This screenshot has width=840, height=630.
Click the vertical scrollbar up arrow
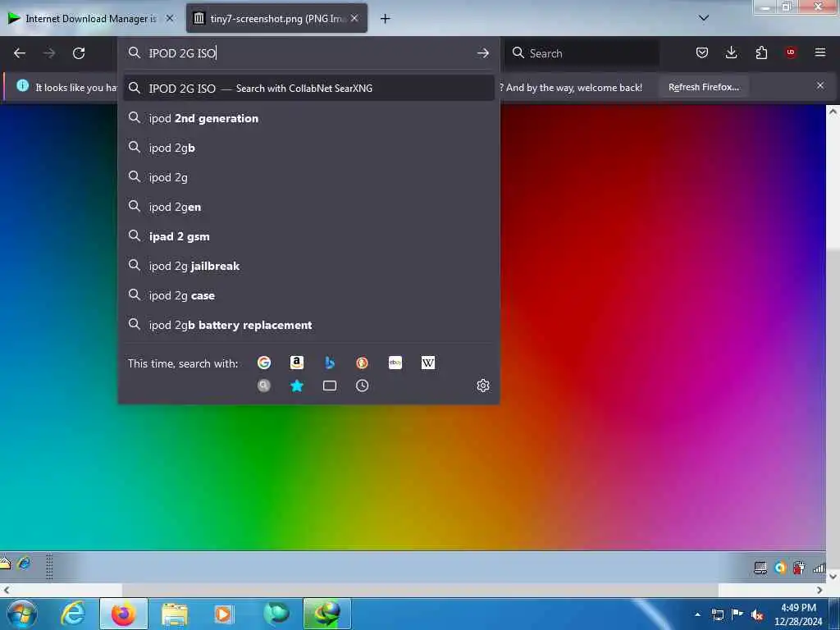[833, 112]
